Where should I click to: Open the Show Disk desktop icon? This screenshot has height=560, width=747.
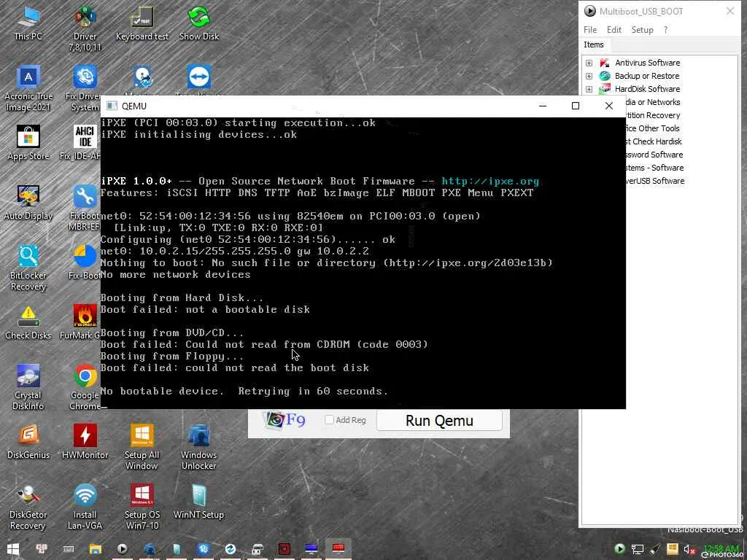click(199, 23)
